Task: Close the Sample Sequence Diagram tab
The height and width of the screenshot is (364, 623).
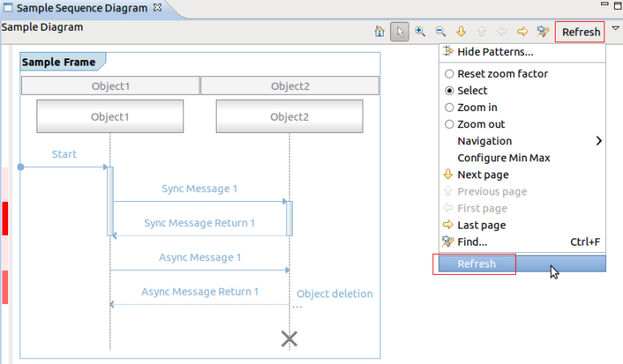Action: (157, 8)
